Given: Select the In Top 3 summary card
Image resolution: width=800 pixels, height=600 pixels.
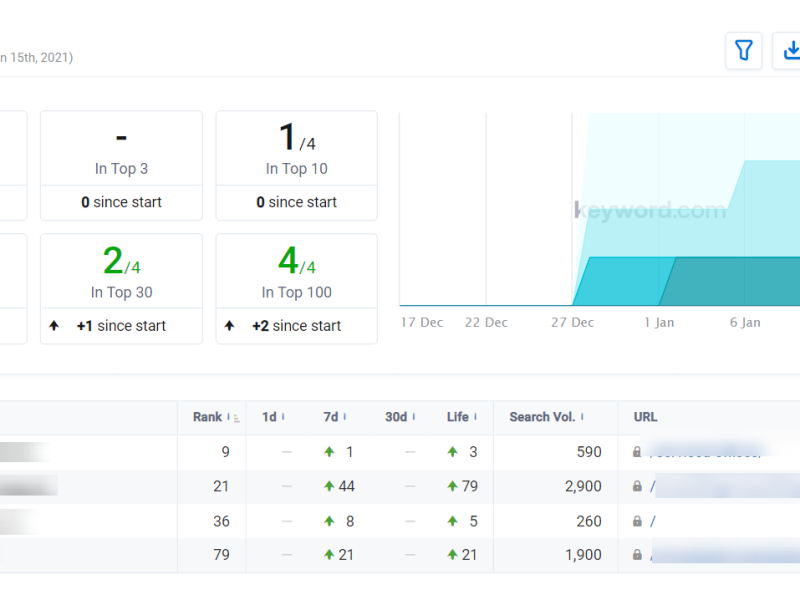Looking at the screenshot, I should [121, 165].
